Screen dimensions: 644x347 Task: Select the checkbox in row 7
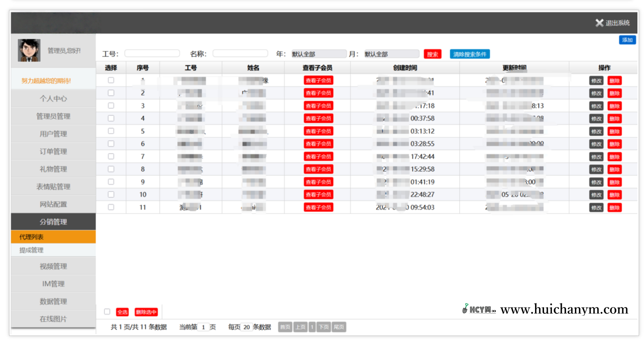coord(111,157)
